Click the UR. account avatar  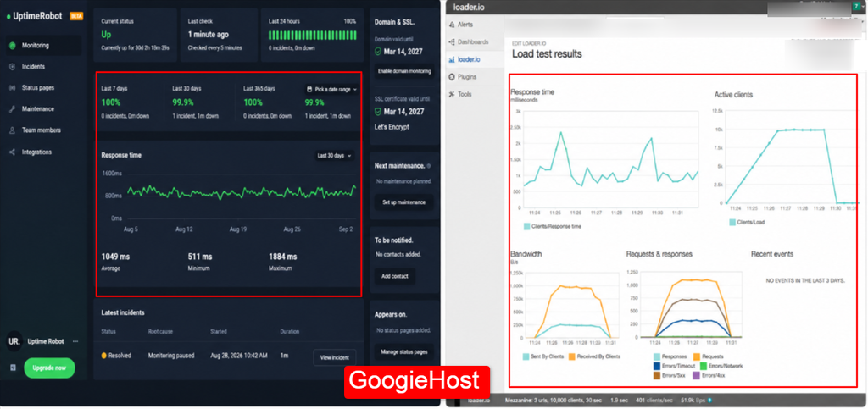[14, 341]
